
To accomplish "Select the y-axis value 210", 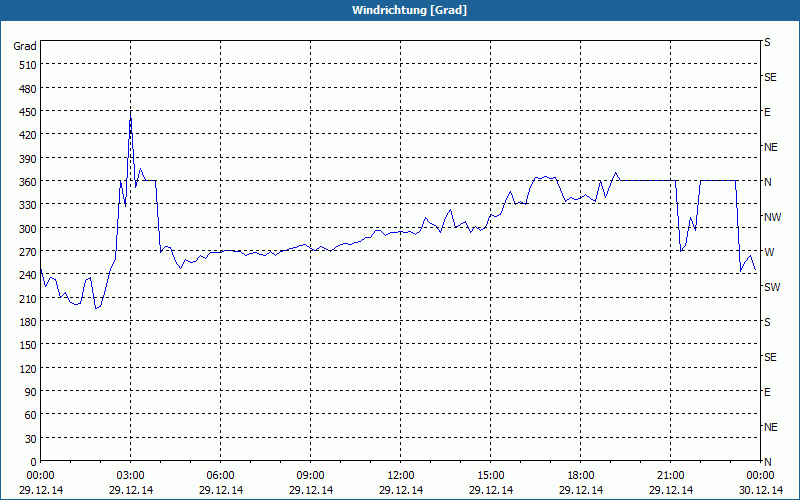I will tap(28, 299).
